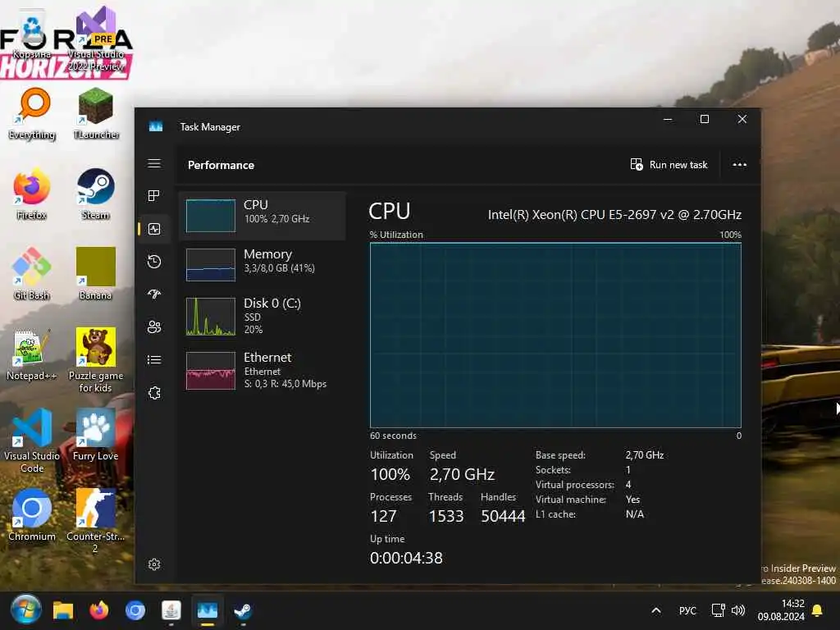Screen dimensions: 840x630
Task: Select Visual Studio 2022 Preview desktop icon
Action: (96, 40)
